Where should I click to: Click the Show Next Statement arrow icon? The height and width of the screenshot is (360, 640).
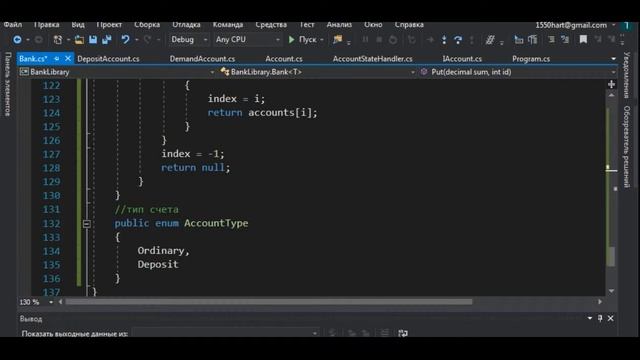[430, 40]
